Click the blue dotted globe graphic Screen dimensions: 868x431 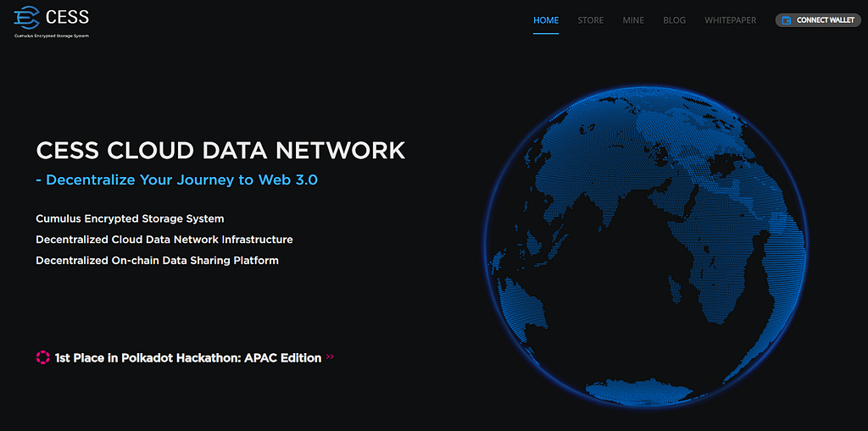pyautogui.click(x=647, y=247)
